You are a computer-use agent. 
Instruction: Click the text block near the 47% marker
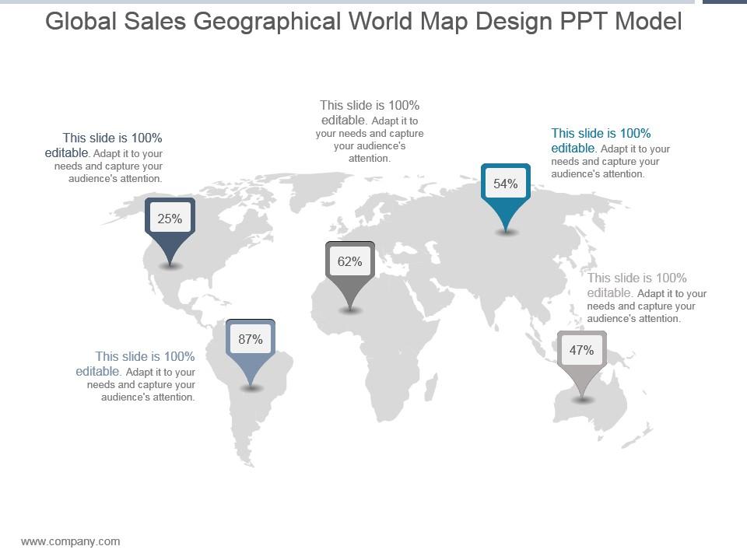click(x=647, y=298)
